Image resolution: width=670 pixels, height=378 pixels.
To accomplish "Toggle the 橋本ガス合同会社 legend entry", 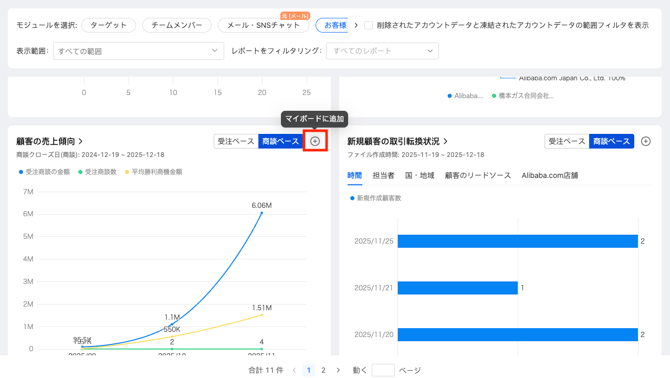I will [x=523, y=96].
